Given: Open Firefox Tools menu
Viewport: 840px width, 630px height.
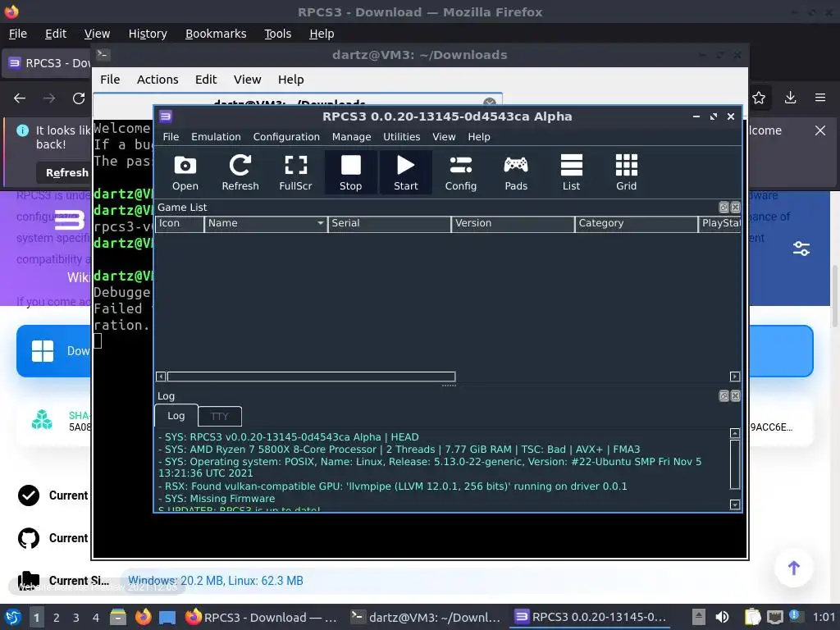Looking at the screenshot, I should point(277,34).
